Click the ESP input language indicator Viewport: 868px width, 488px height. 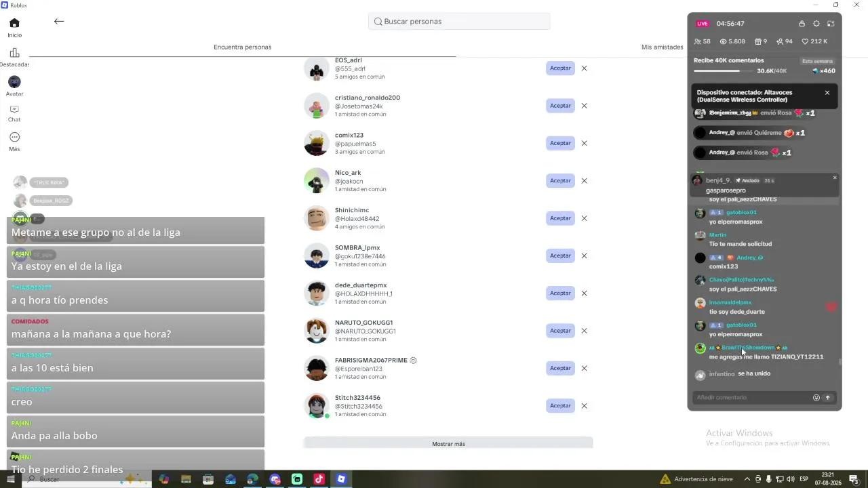pyautogui.click(x=804, y=479)
